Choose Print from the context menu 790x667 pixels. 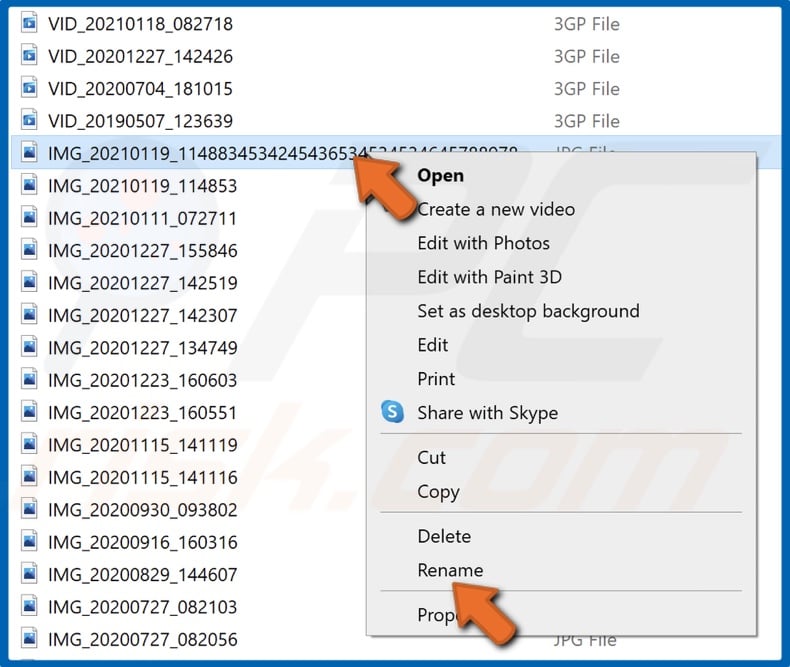[436, 379]
